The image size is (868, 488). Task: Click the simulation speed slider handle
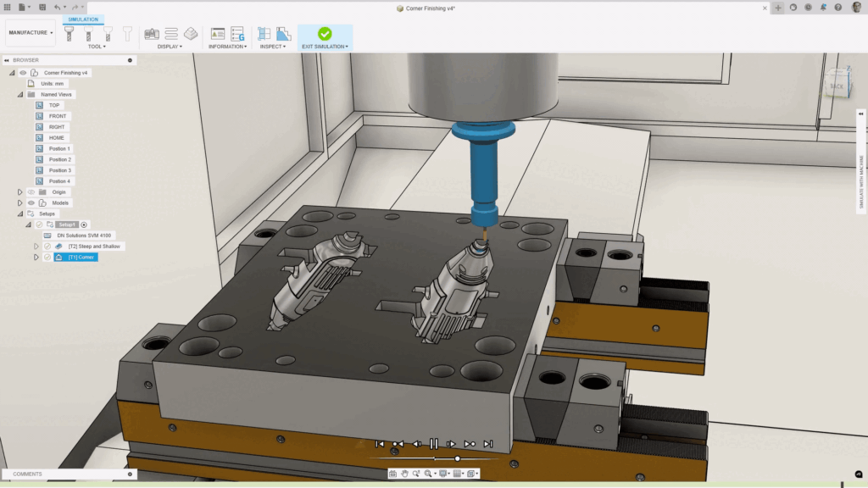458,458
